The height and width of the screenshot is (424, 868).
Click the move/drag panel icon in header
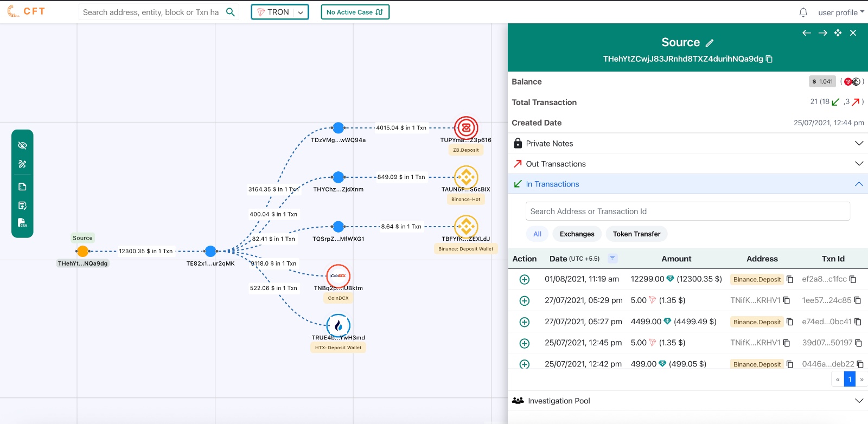tap(838, 33)
